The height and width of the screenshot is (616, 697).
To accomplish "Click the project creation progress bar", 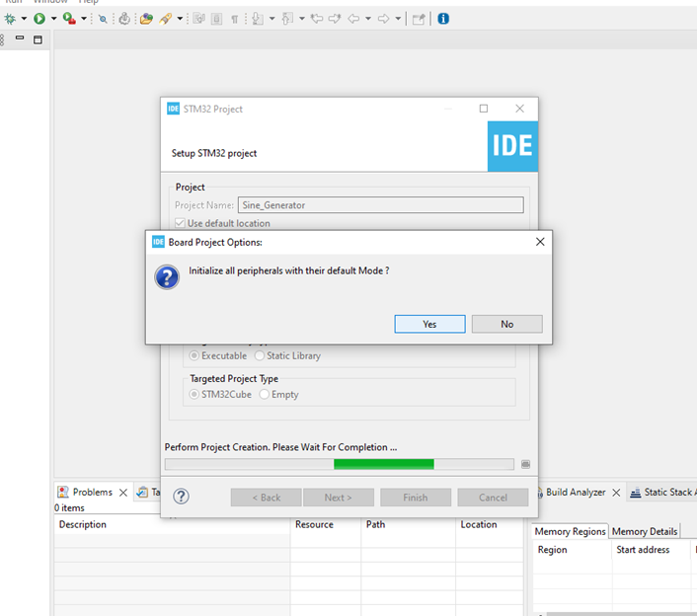I will tap(340, 464).
